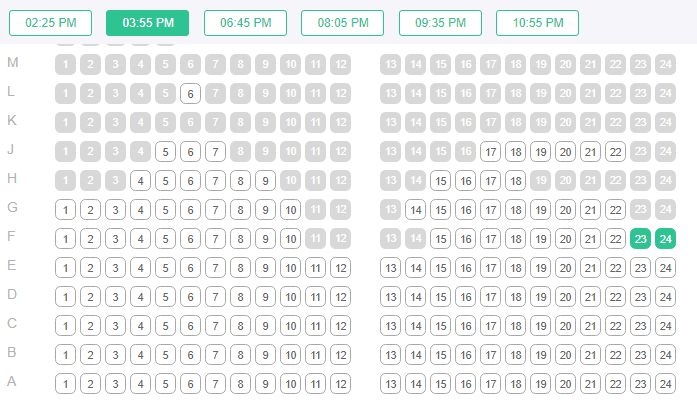Click the selected 03:55 PM showtime

(147, 22)
